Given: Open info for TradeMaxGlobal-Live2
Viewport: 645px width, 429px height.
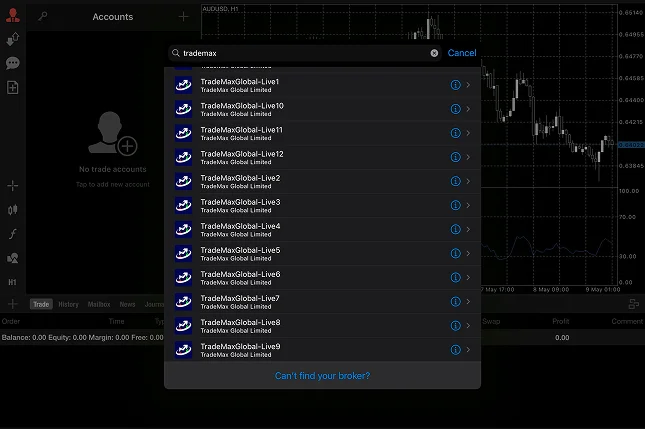Looking at the screenshot, I should click(x=455, y=181).
